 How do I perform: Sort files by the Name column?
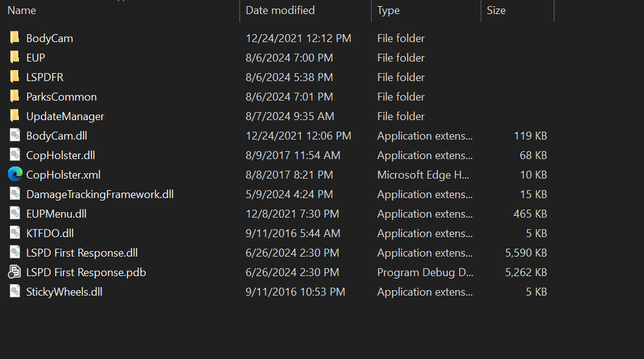coord(22,10)
